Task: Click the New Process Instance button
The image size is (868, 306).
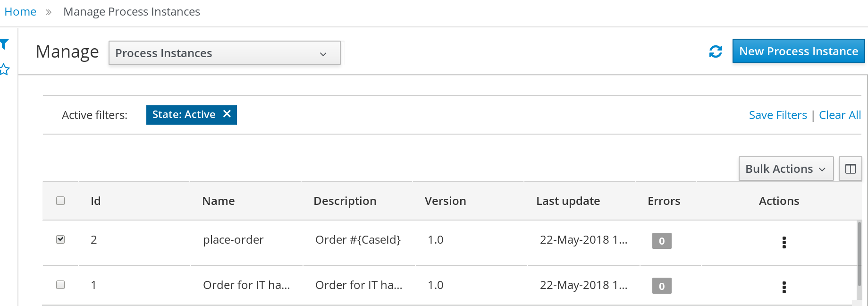Action: pos(799,51)
